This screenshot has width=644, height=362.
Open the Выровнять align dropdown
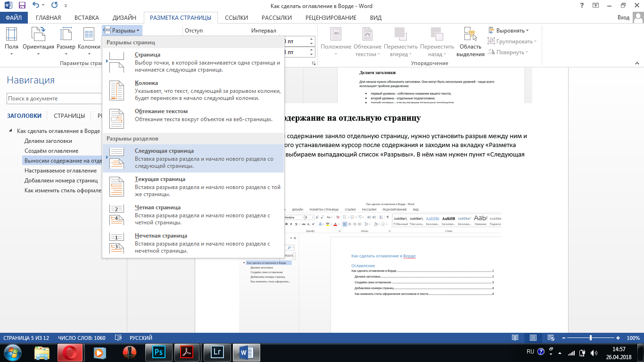509,31
